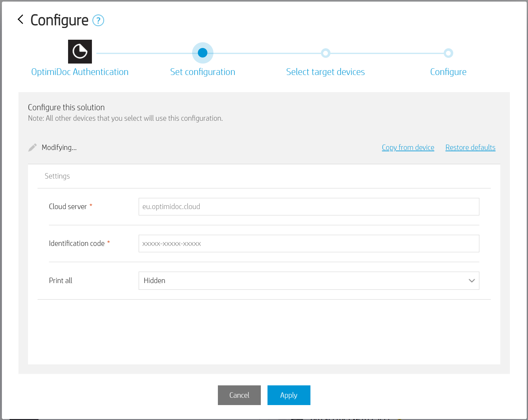This screenshot has height=420, width=528.
Task: Click the Select target devices step circle
Action: tap(325, 53)
